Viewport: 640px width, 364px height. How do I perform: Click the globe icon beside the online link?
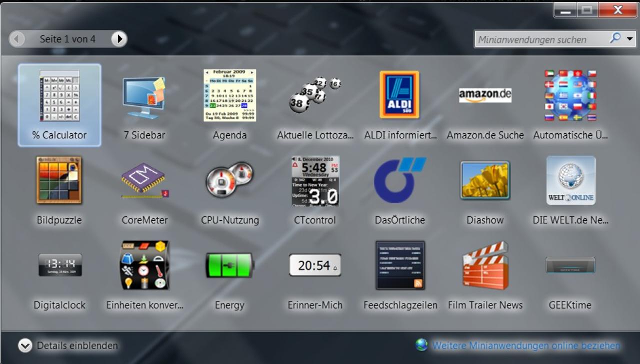pyautogui.click(x=421, y=345)
